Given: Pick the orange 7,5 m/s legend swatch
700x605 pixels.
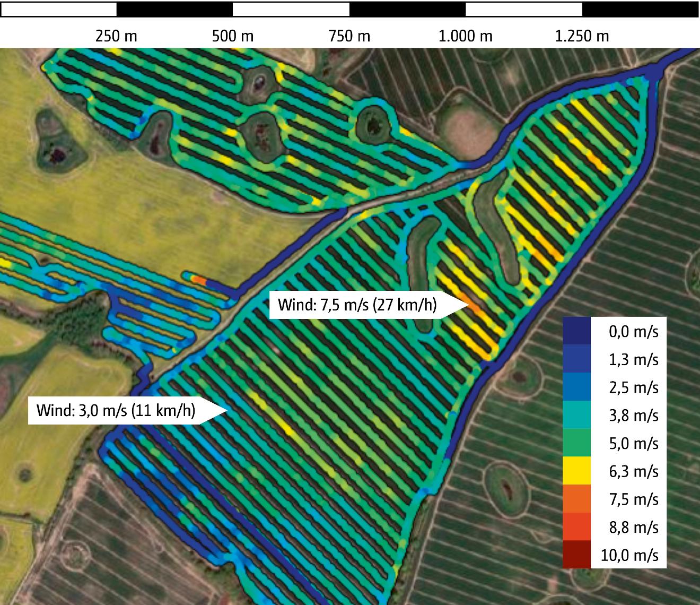Looking at the screenshot, I should (576, 499).
